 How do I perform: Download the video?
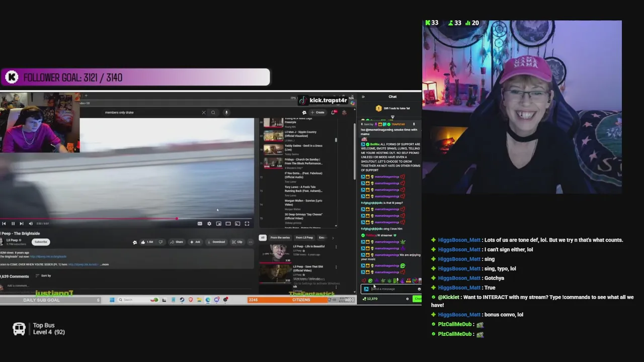click(216, 242)
